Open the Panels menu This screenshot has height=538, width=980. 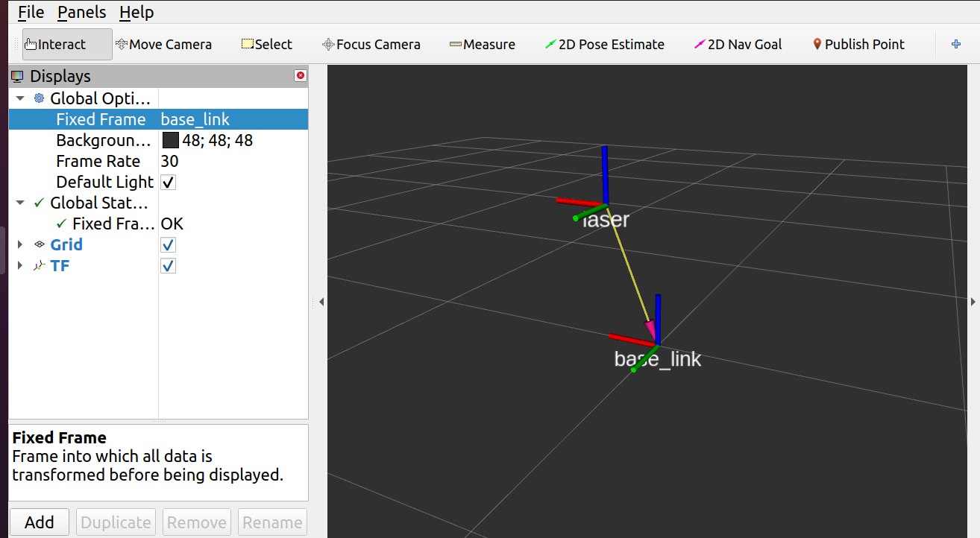tap(81, 13)
